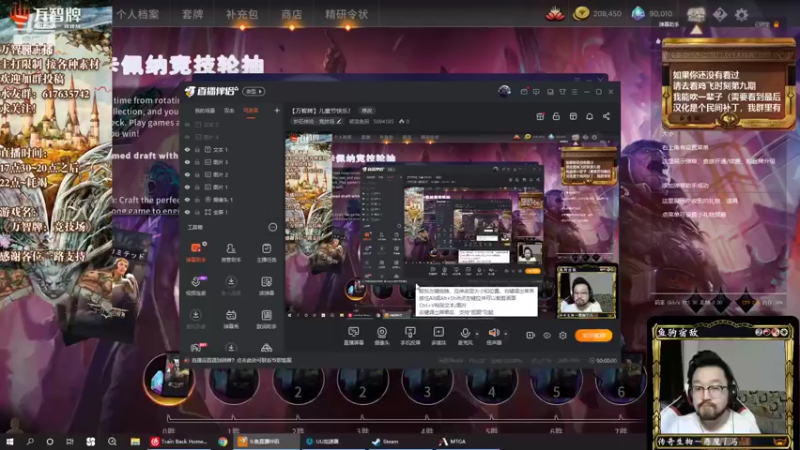Click the record video icon near start button
Viewport: 800px width, 450px height.
pyautogui.click(x=531, y=335)
